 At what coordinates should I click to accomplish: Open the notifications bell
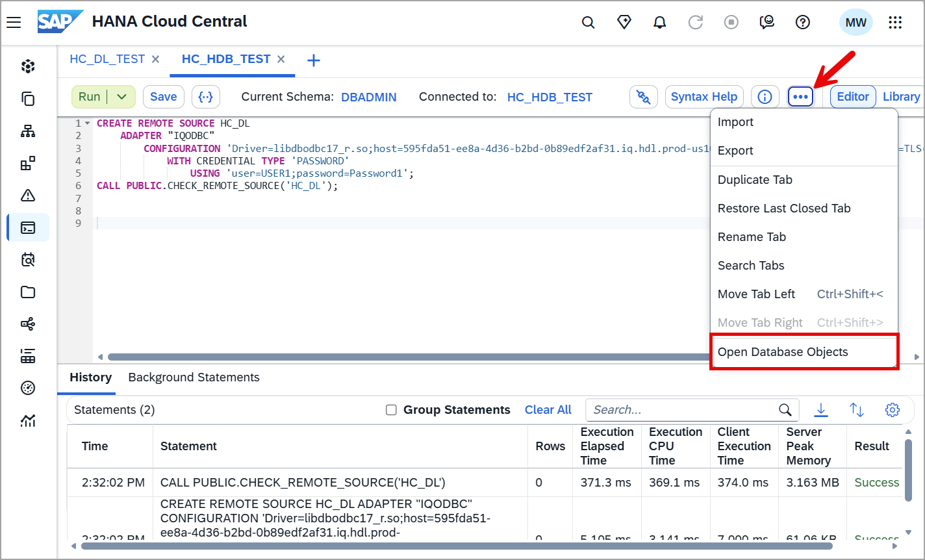pos(659,23)
